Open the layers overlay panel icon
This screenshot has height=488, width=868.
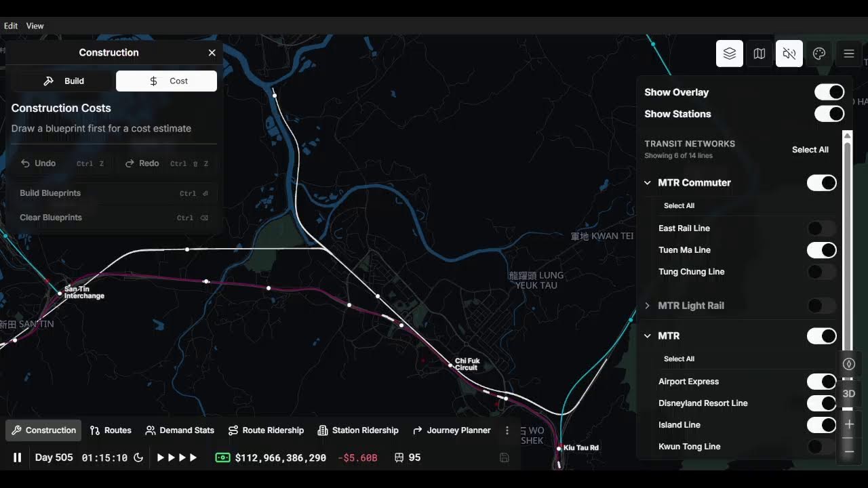point(730,54)
